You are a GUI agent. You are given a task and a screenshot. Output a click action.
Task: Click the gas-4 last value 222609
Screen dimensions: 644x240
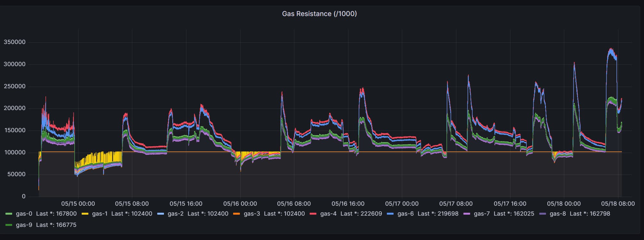point(371,214)
